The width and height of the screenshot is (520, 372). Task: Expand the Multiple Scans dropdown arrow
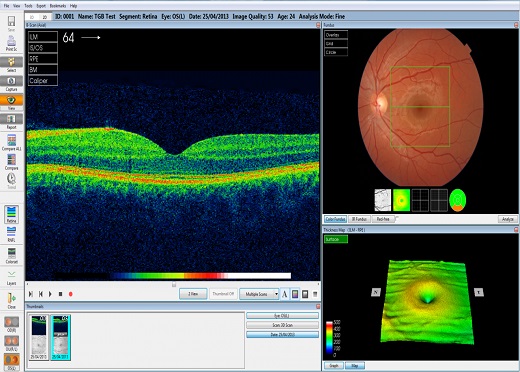(x=276, y=294)
